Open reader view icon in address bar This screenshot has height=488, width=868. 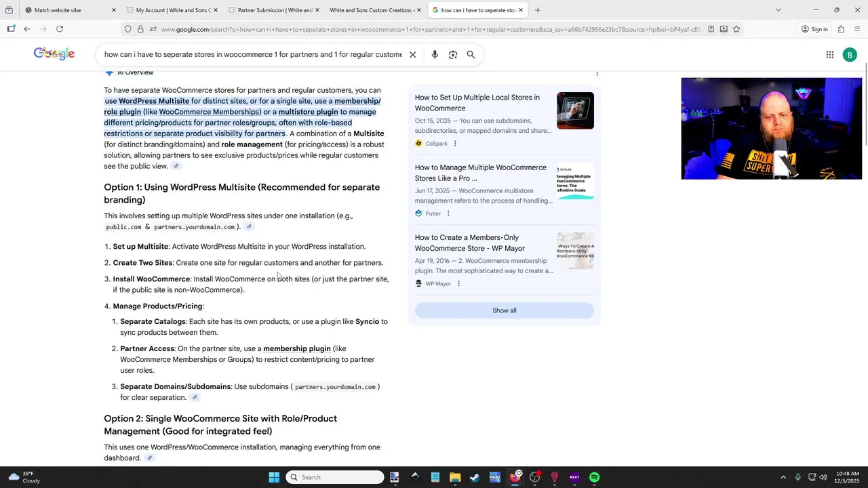click(711, 29)
